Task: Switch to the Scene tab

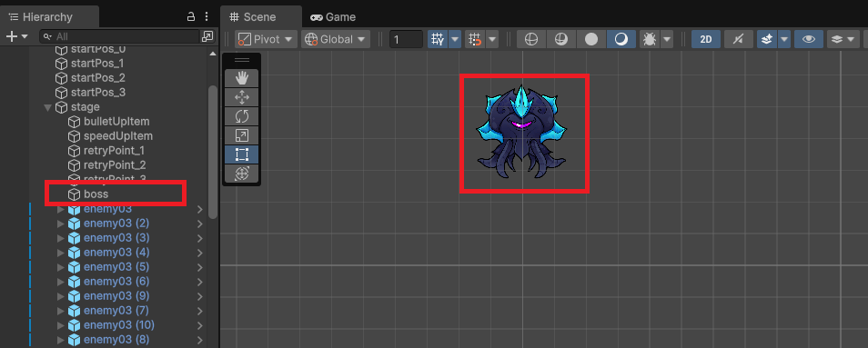Action: click(261, 17)
